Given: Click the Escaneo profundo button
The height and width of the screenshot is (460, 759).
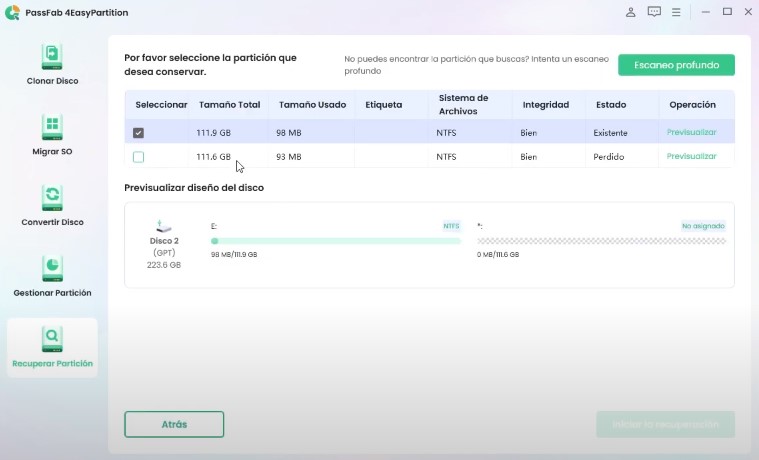Looking at the screenshot, I should click(676, 65).
